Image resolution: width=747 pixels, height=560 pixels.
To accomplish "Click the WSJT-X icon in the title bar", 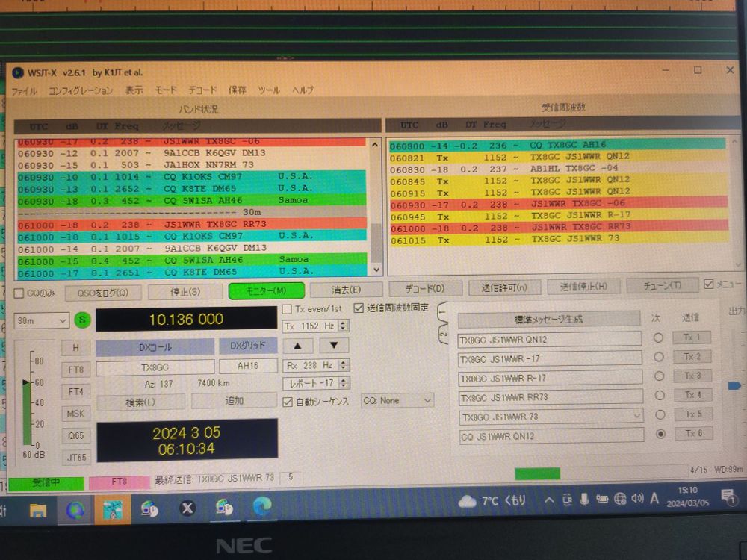I will click(x=18, y=73).
